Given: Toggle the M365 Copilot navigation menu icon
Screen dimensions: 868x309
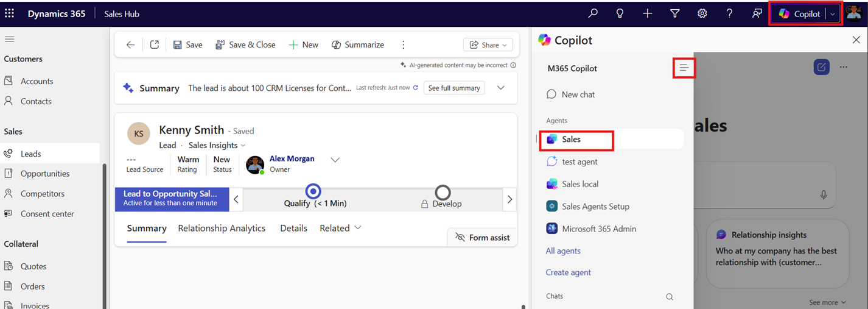Looking at the screenshot, I should 684,68.
